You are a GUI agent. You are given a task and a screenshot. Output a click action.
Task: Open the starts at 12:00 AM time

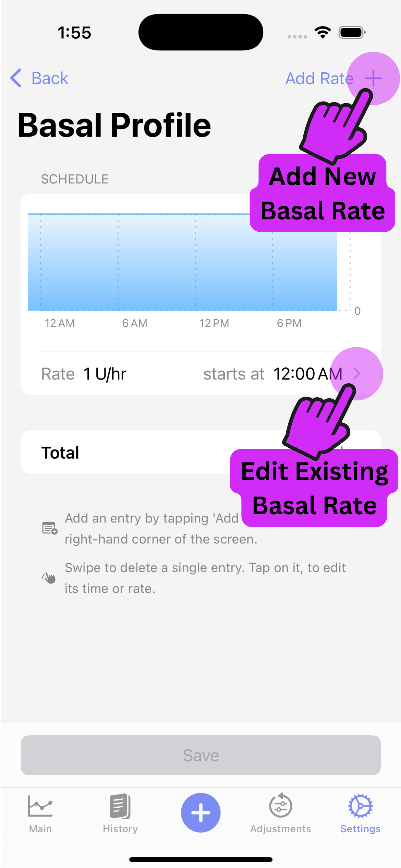(307, 374)
